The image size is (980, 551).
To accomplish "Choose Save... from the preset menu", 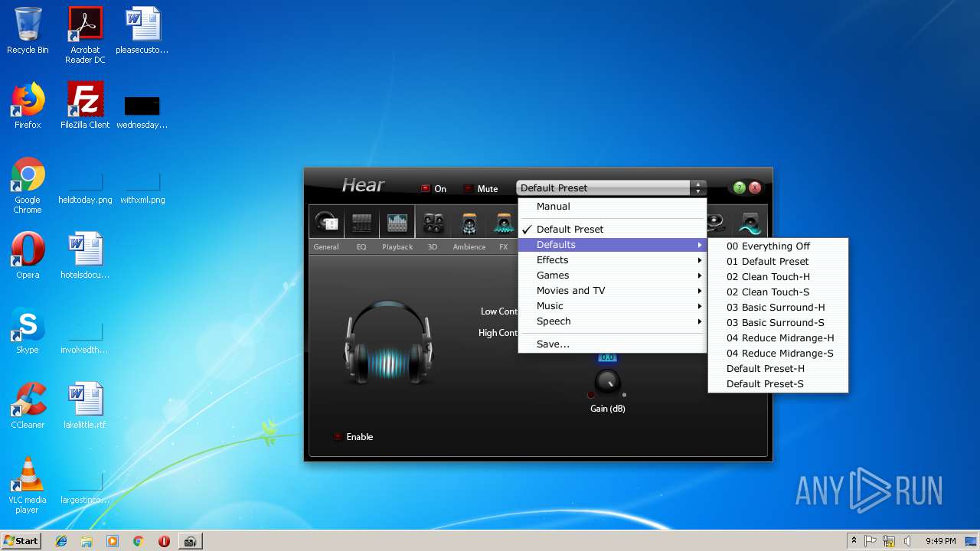I will [x=612, y=344].
